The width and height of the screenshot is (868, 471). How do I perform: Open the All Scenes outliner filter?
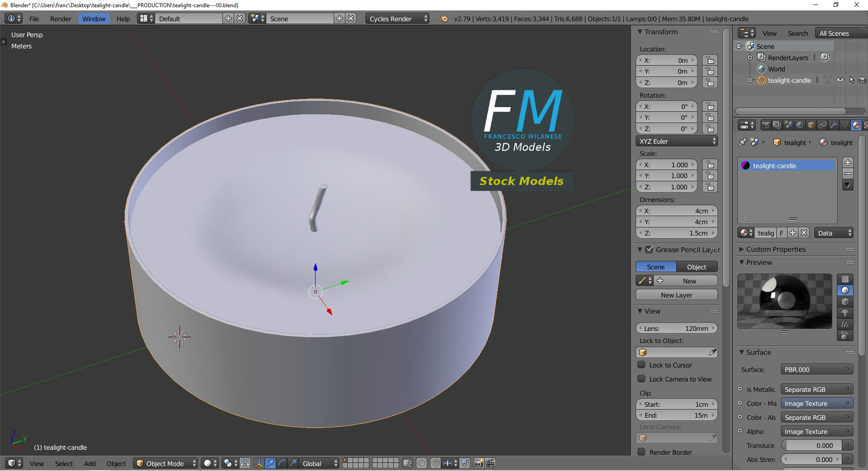[x=841, y=33]
